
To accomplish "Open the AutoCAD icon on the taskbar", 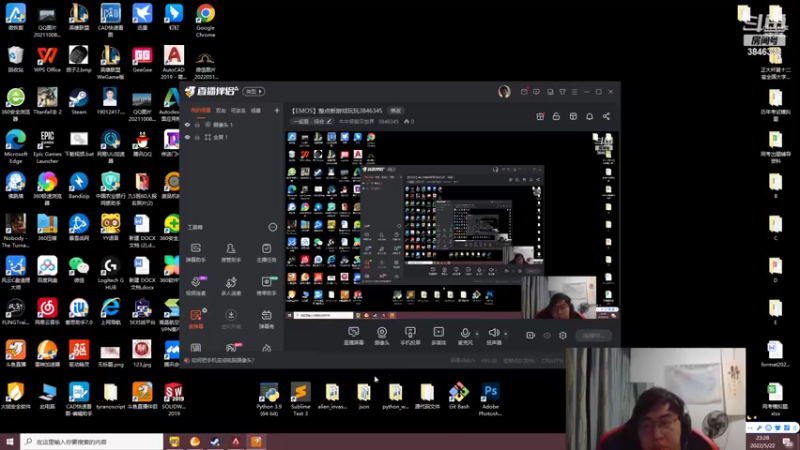I will pos(236,442).
